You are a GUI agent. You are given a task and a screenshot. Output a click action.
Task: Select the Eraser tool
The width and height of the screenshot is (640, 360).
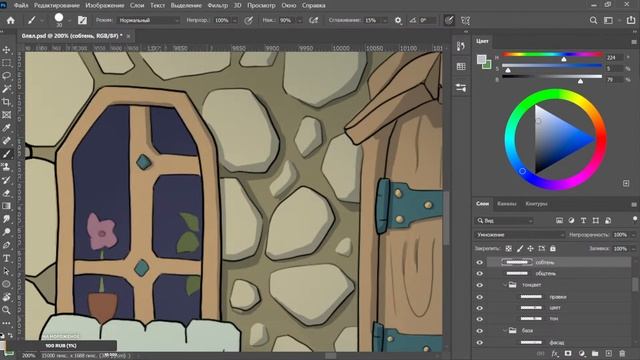(7, 193)
